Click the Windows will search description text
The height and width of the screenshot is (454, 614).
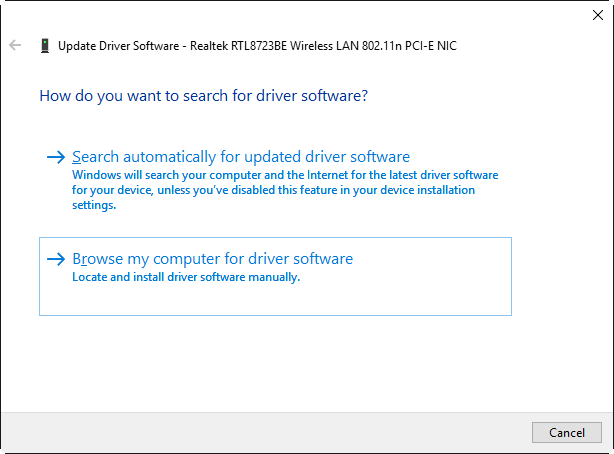click(x=285, y=174)
